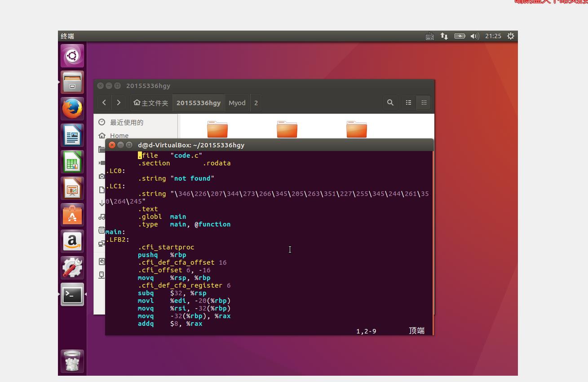The image size is (588, 382).
Task: Open LibreOffice Writer from launcher
Action: click(x=72, y=135)
